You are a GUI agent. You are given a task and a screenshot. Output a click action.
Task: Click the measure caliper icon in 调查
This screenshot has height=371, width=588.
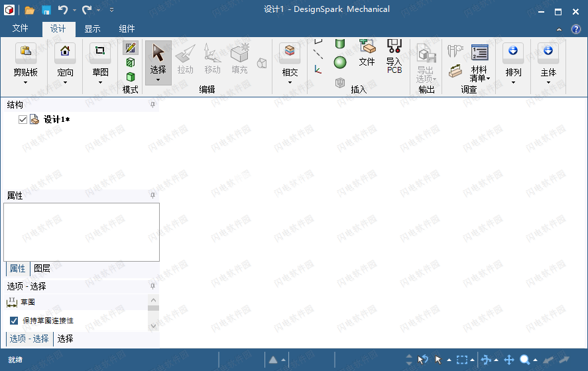click(455, 51)
